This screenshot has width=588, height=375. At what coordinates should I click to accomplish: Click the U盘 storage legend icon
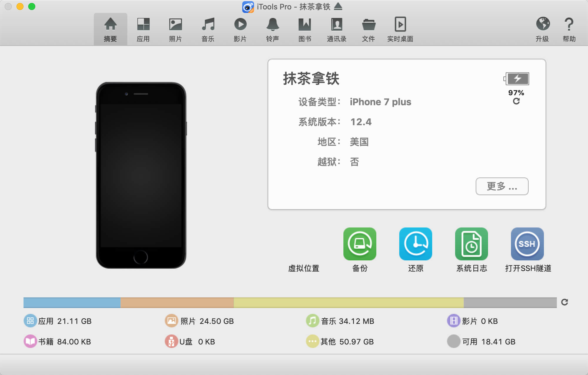pos(171,341)
